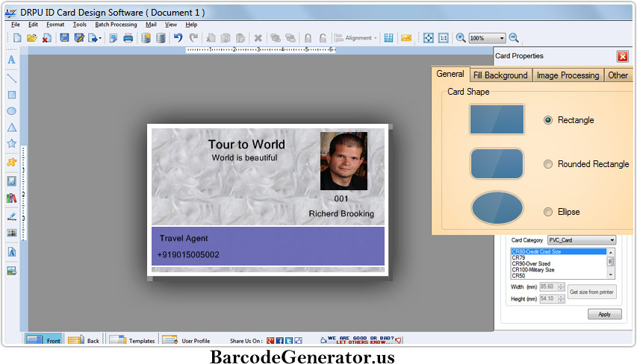637x364 pixels.
Task: Click the Redo arrow icon
Action: [193, 38]
